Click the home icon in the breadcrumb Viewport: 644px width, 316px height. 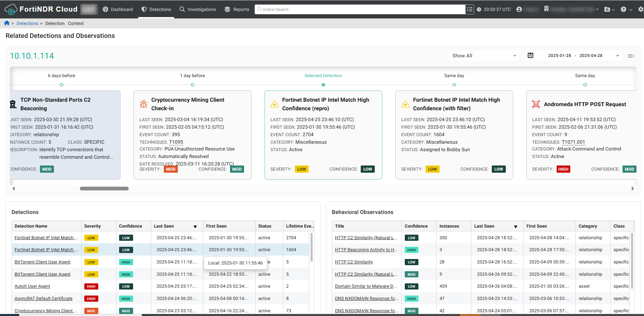point(6,23)
